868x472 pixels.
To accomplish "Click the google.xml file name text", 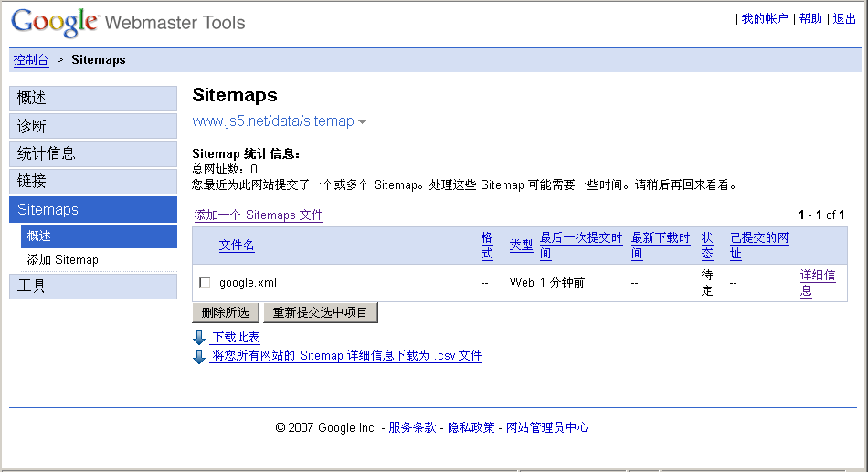I will pos(248,283).
